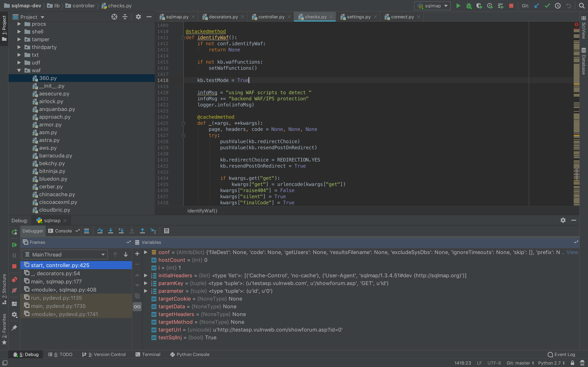Click the Evaluate Expression calculator icon
Viewport: 588px width, 367px height.
[166, 231]
